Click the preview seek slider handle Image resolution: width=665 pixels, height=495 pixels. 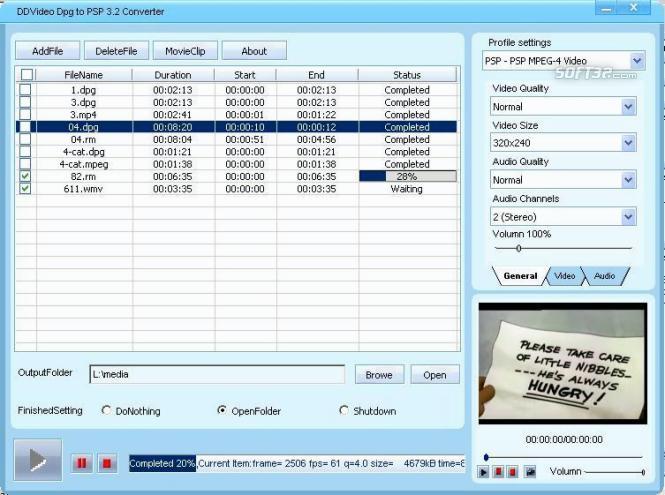click(486, 457)
